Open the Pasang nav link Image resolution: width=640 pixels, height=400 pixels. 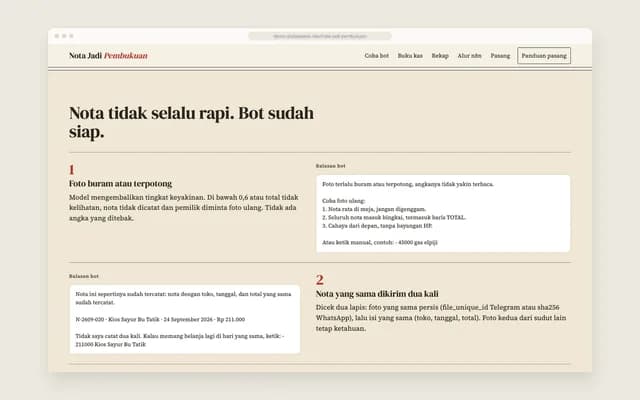(x=500, y=56)
